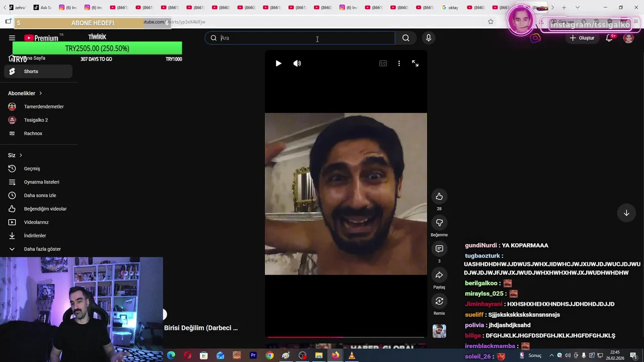Image resolution: width=644 pixels, height=362 pixels.
Task: Open the channel avatar under Remix
Action: pos(439,331)
